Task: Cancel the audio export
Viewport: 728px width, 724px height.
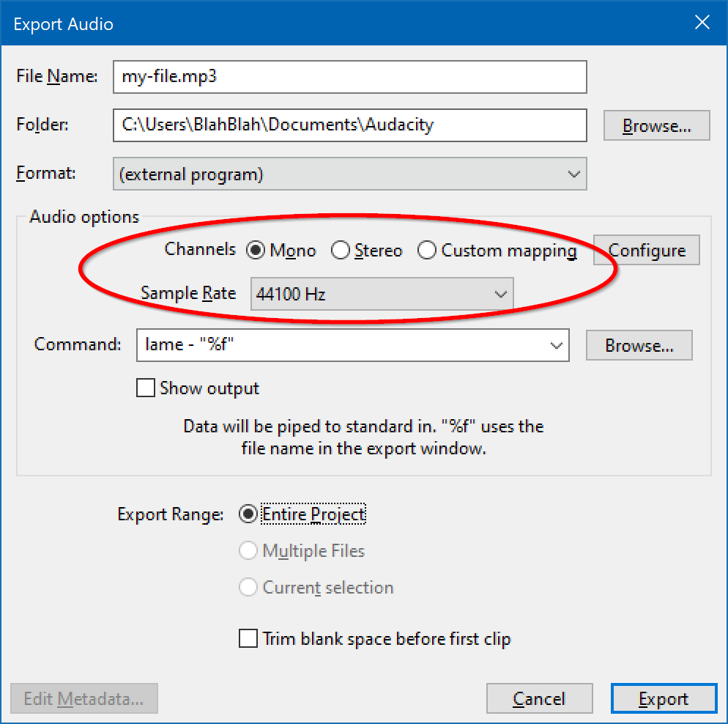Action: click(539, 698)
